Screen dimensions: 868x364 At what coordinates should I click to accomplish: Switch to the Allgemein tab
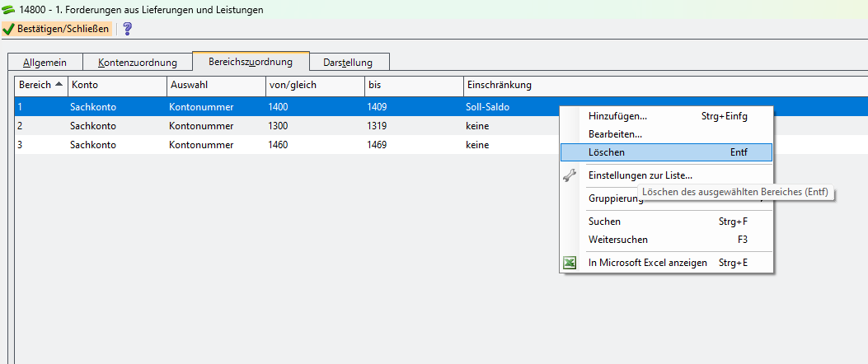point(45,63)
